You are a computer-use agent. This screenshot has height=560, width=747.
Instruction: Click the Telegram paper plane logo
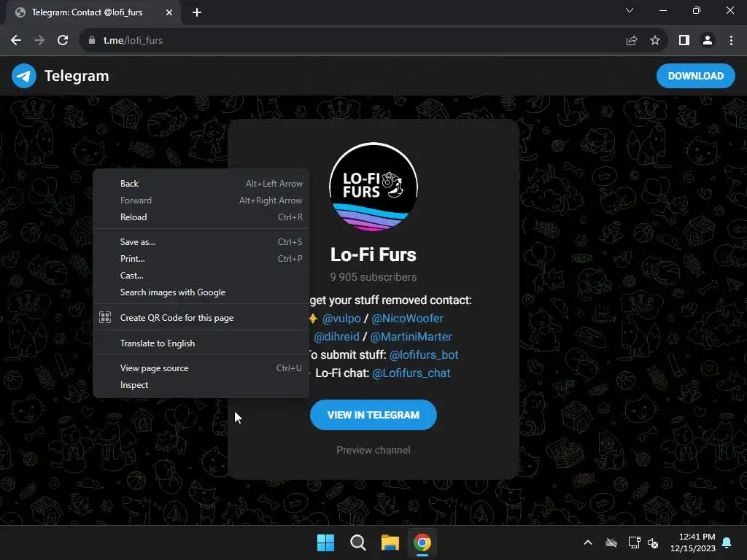tap(24, 76)
